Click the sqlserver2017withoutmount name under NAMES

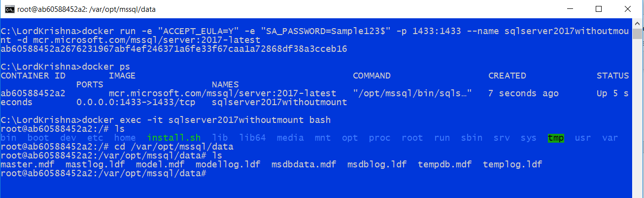[x=279, y=102]
